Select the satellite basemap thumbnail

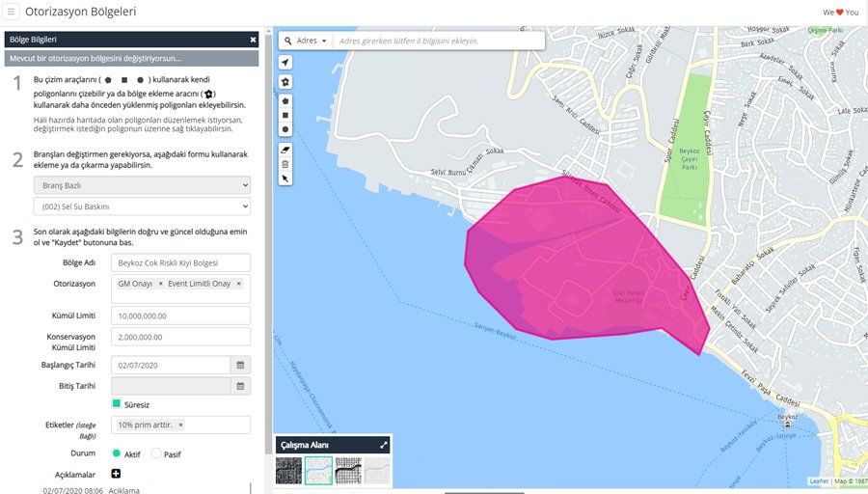(289, 470)
